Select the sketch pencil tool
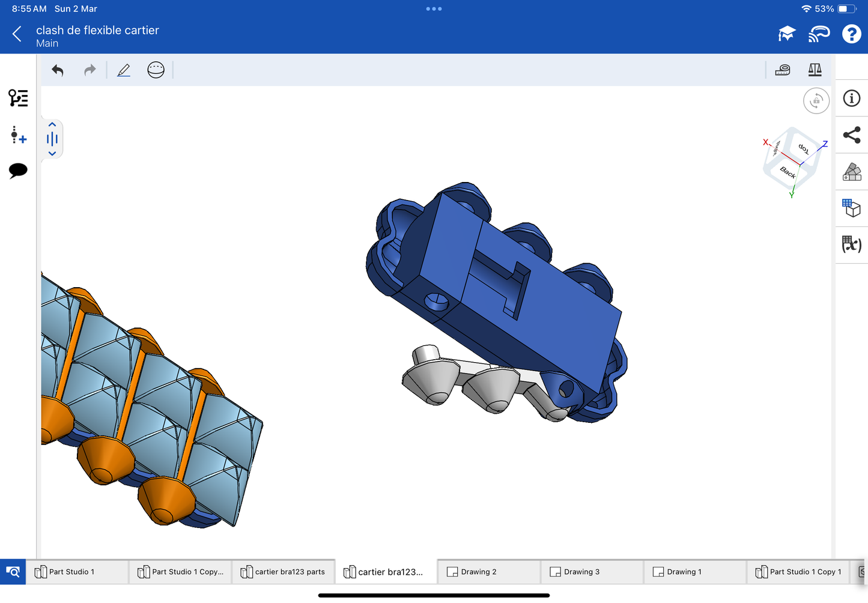This screenshot has width=868, height=603. coord(124,70)
